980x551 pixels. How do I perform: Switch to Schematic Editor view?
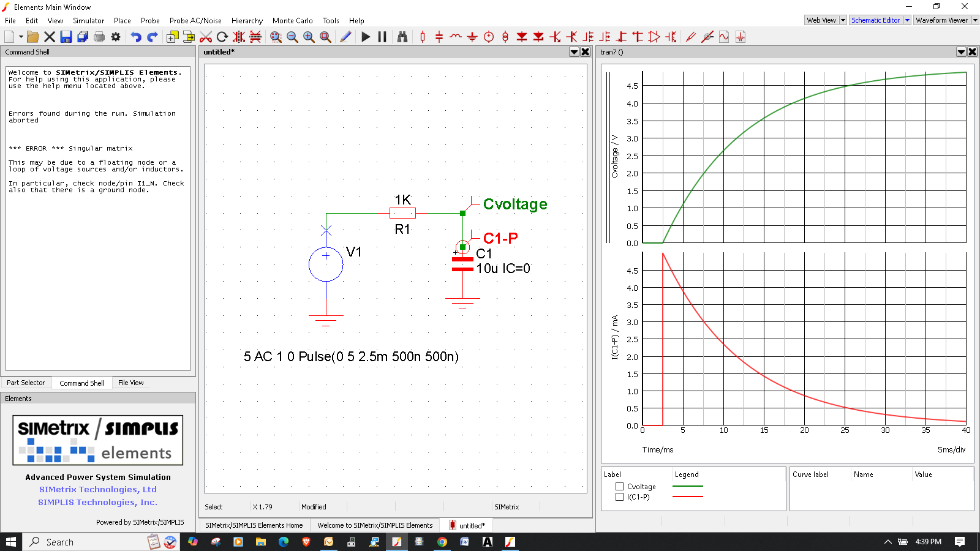point(876,20)
